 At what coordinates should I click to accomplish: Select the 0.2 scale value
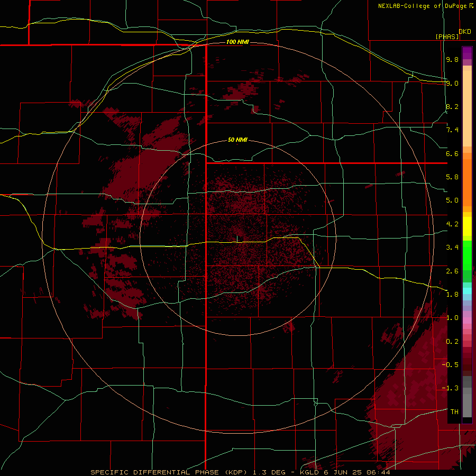click(452, 342)
